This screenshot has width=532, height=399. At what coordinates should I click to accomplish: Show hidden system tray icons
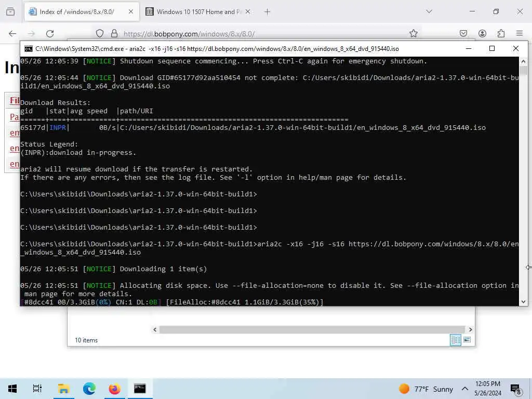point(465,389)
